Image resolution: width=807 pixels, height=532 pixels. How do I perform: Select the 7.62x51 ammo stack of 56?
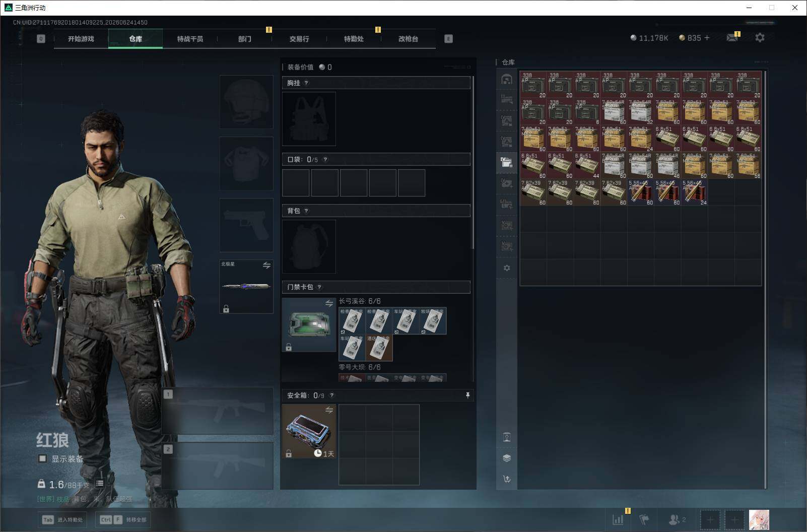[748, 165]
